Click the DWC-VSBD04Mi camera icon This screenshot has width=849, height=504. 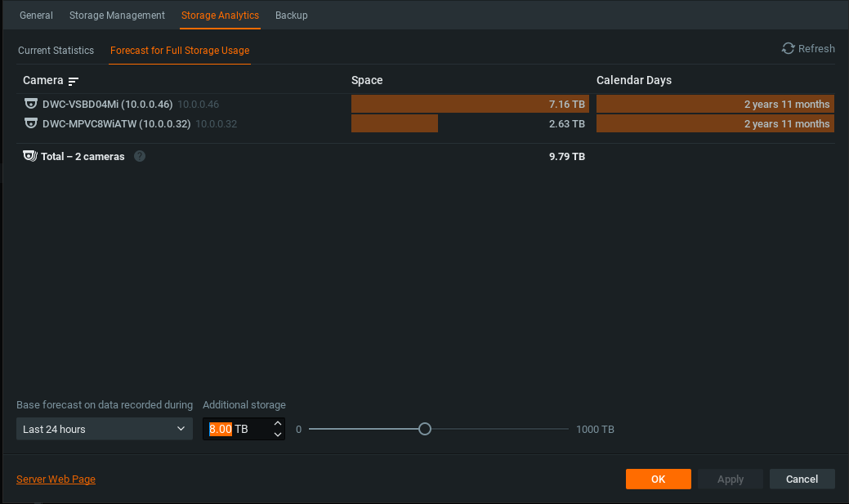pos(31,104)
